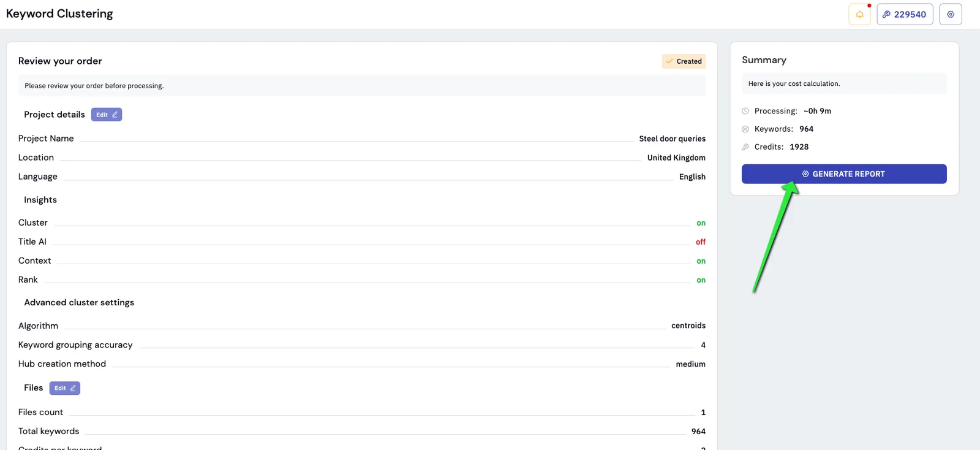Edit the Project details section
The width and height of the screenshot is (980, 450).
tap(107, 115)
